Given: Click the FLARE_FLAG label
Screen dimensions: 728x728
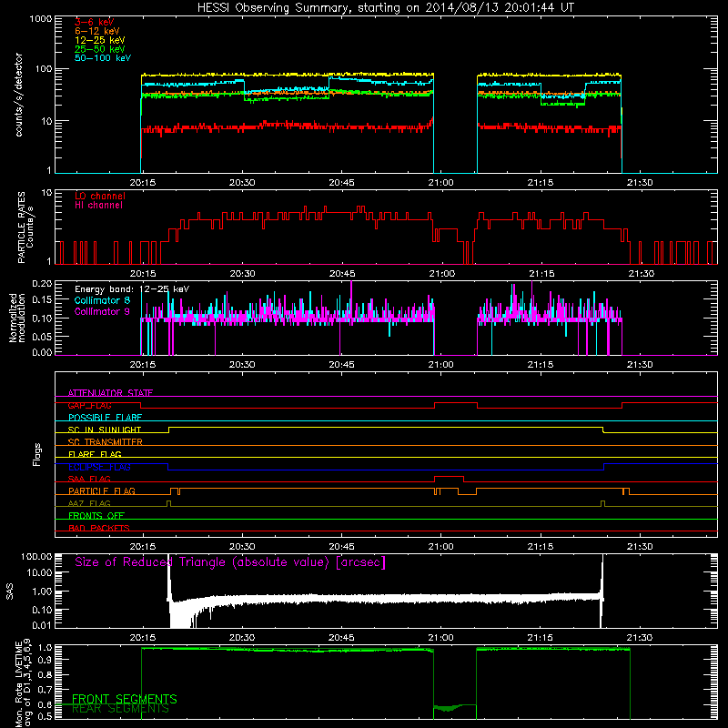Looking at the screenshot, I should coord(95,454).
